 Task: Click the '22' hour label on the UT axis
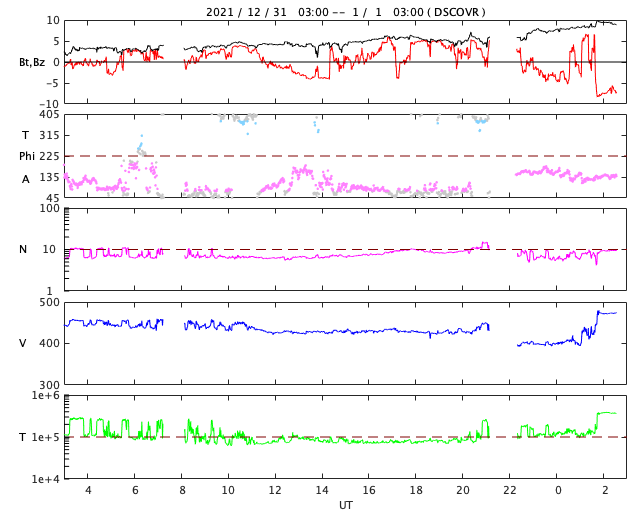point(510,490)
